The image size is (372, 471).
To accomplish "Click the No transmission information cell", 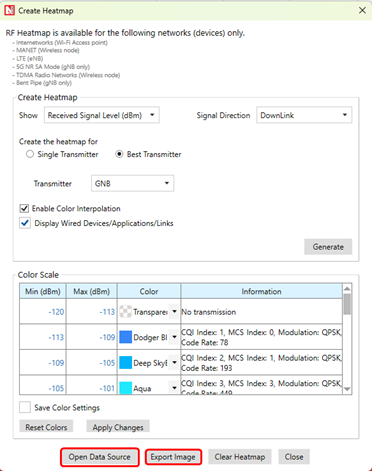I will coord(262,312).
